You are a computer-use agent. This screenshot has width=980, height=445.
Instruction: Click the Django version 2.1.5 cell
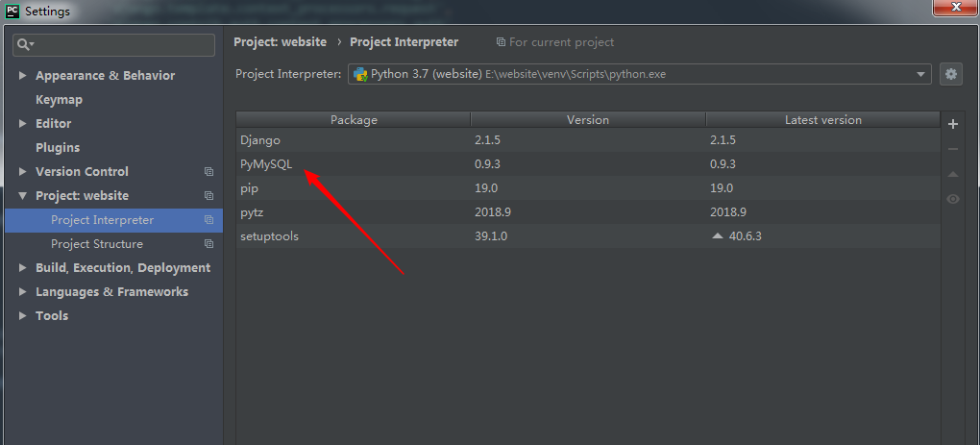(x=487, y=140)
